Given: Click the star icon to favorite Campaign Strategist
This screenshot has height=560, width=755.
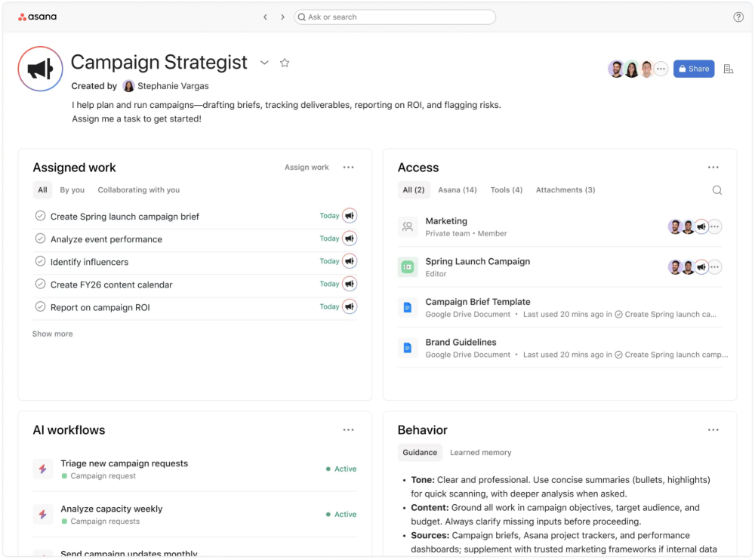Looking at the screenshot, I should (x=285, y=63).
